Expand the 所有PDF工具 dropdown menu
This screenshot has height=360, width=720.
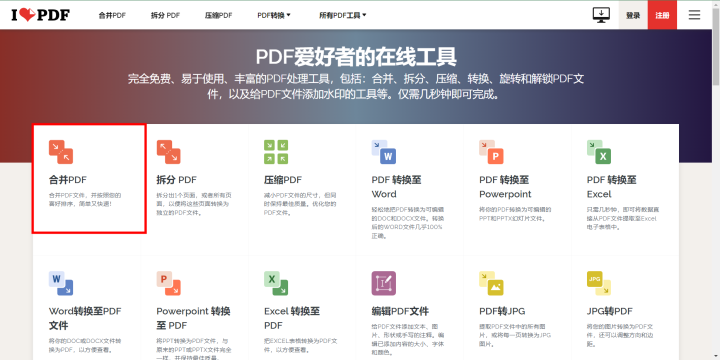[343, 15]
